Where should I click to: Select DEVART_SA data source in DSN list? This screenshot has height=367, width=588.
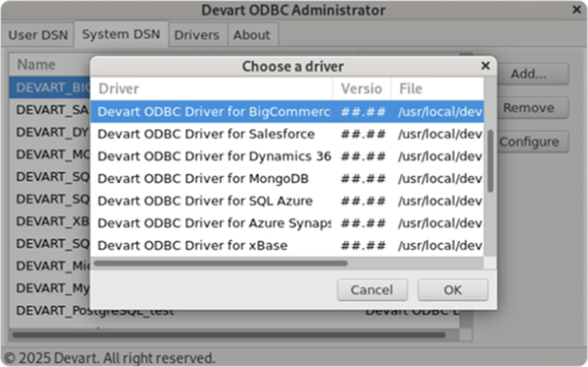click(49, 110)
